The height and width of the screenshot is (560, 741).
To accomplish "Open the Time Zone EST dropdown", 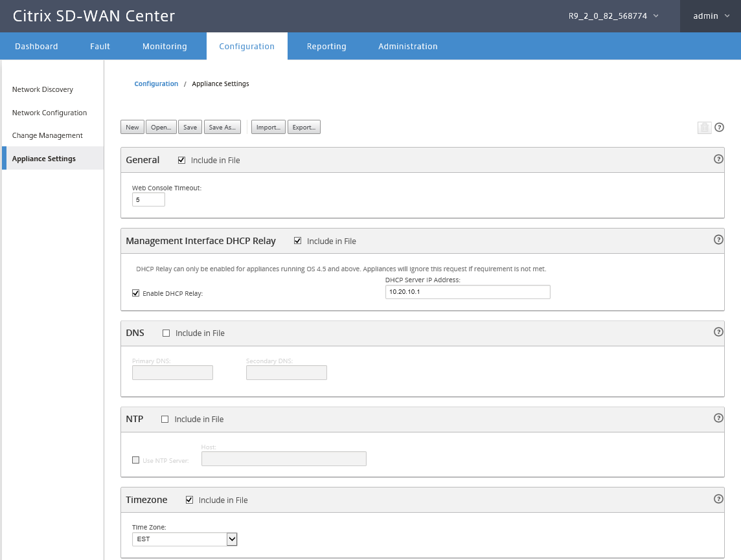I will point(185,539).
